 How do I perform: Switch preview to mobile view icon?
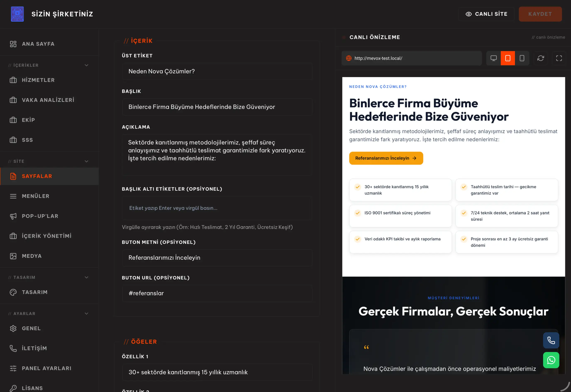522,58
